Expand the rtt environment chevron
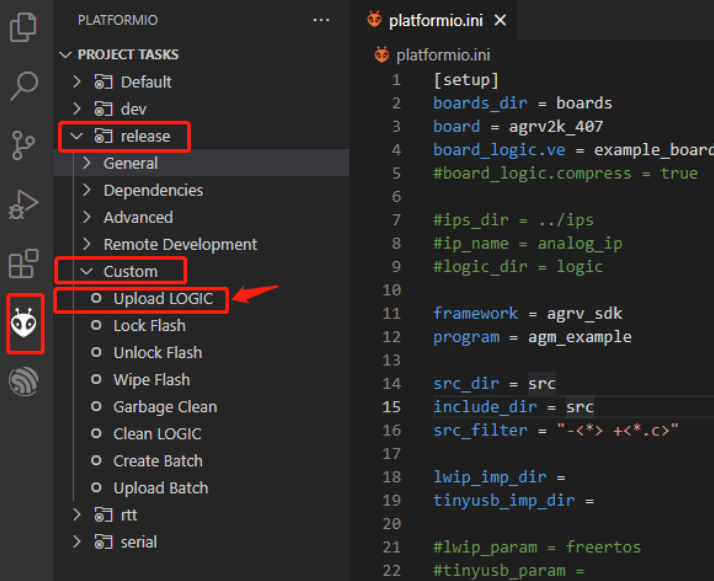The width and height of the screenshot is (714, 581). point(77,515)
